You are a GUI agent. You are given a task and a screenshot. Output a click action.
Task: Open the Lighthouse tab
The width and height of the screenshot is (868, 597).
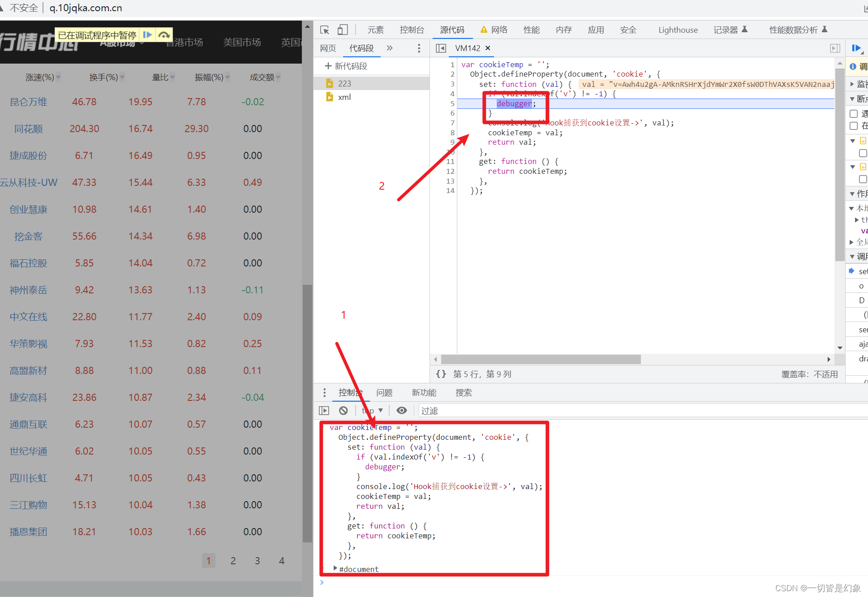point(678,30)
